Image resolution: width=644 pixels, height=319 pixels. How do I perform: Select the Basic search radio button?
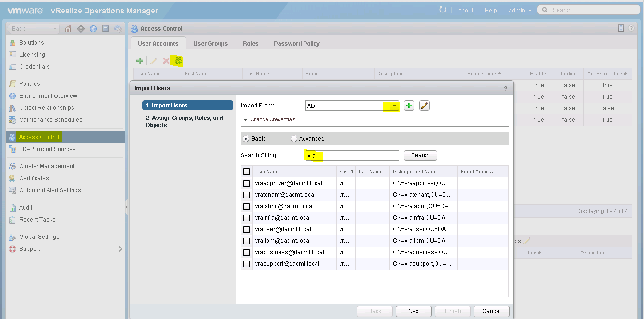[x=246, y=139]
